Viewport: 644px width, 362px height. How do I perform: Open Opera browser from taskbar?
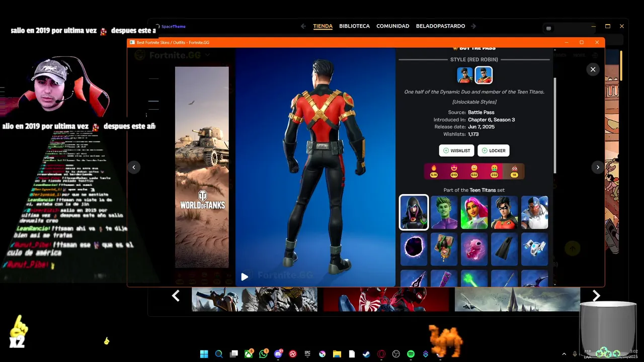pyautogui.click(x=381, y=354)
